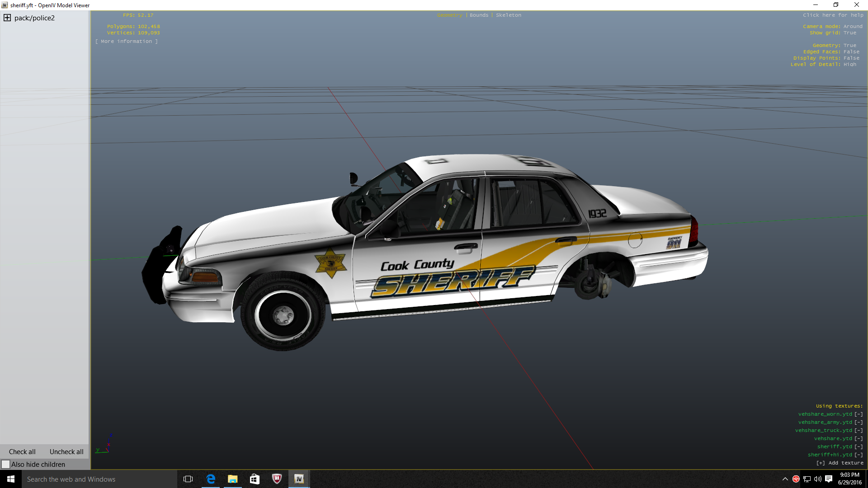Switch to the Bounds view tab
Screen dimensions: 868x488
pos(479,15)
